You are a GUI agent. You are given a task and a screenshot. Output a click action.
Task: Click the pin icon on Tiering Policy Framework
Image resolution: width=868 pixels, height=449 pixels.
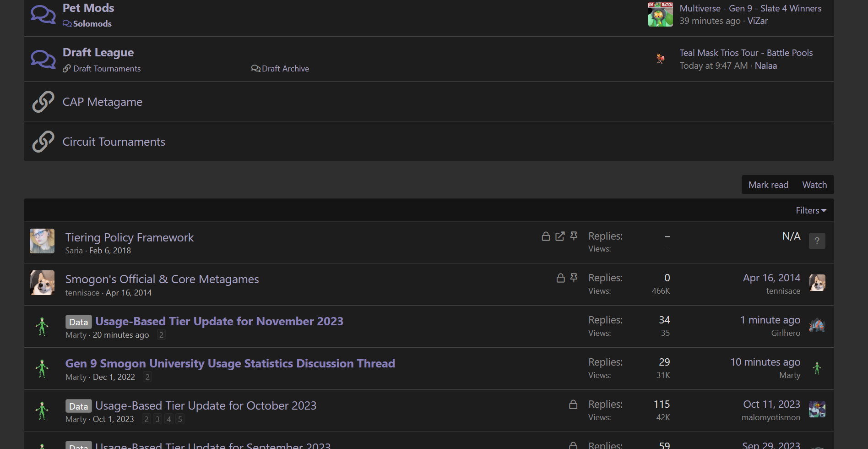coord(574,236)
